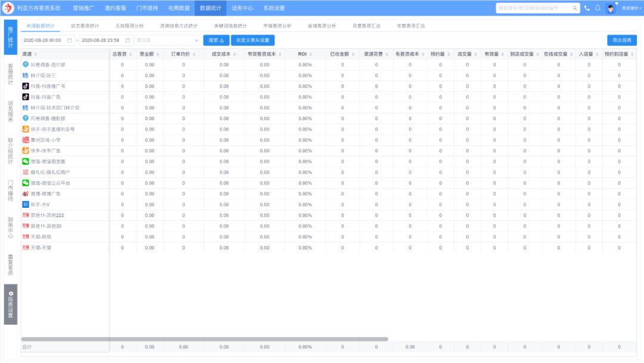Click the 微博-微博广告 Weibo icon
The height and width of the screenshot is (363, 644).
[26, 194]
